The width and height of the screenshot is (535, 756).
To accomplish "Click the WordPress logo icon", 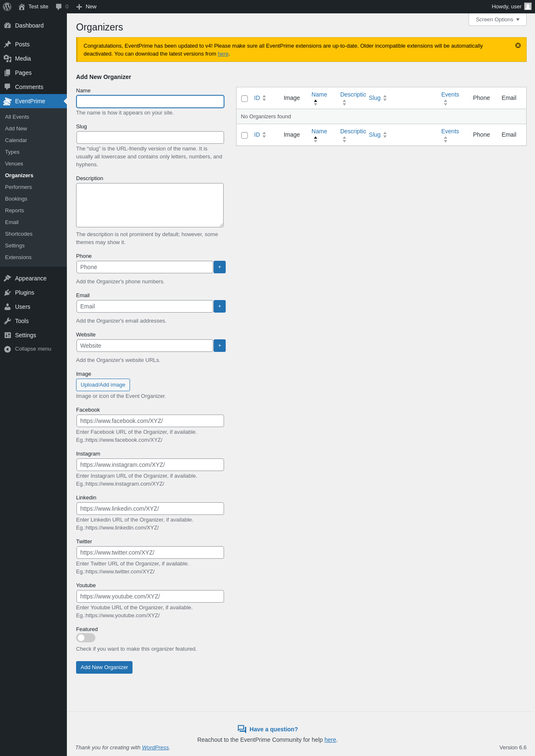I will coord(7,7).
